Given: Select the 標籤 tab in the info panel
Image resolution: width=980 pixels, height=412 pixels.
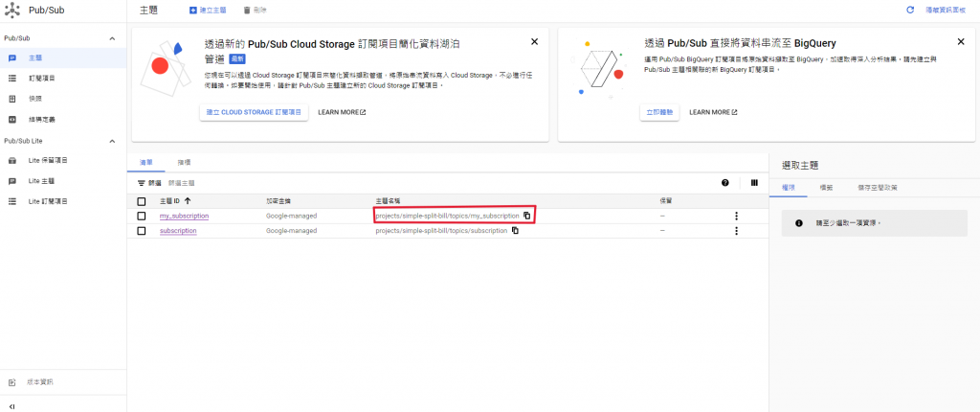Looking at the screenshot, I should [x=826, y=187].
